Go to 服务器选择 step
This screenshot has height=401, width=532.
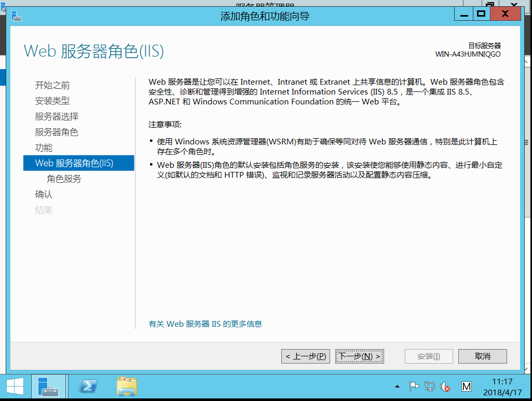click(x=57, y=116)
